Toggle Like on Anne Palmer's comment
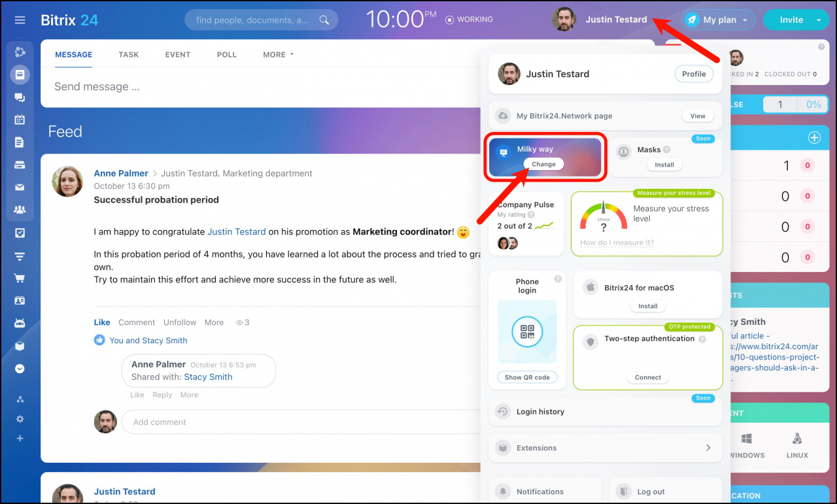The image size is (837, 504). (x=137, y=395)
